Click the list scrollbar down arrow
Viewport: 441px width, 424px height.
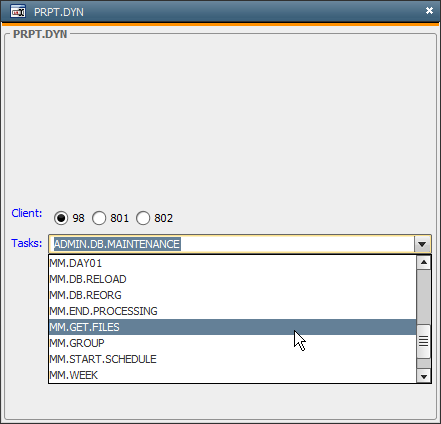tap(424, 376)
